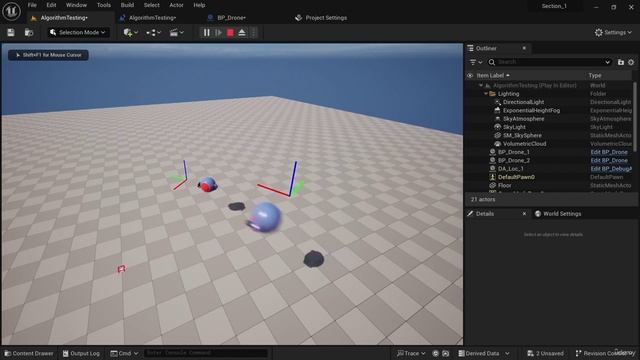The image size is (640, 360).
Task: Collapse the Lighting folder
Action: tap(486, 94)
